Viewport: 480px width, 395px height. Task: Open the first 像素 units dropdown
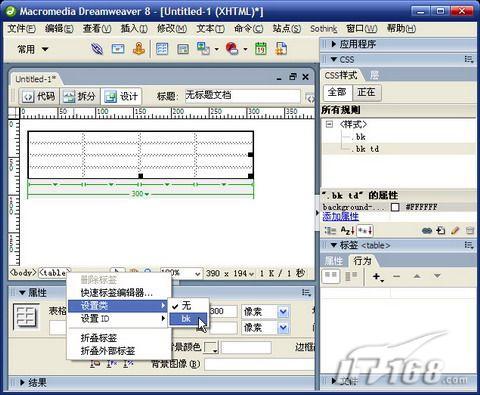[x=283, y=312]
